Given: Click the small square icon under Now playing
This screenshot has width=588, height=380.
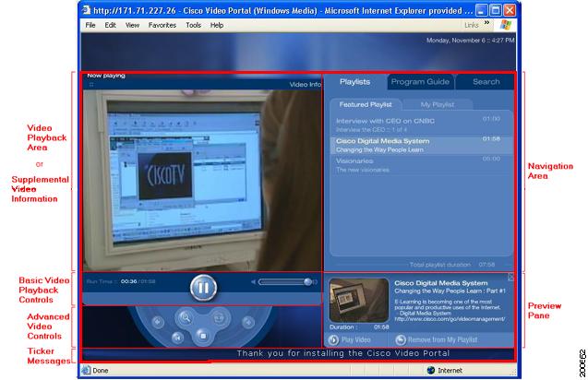Looking at the screenshot, I should pos(91,85).
